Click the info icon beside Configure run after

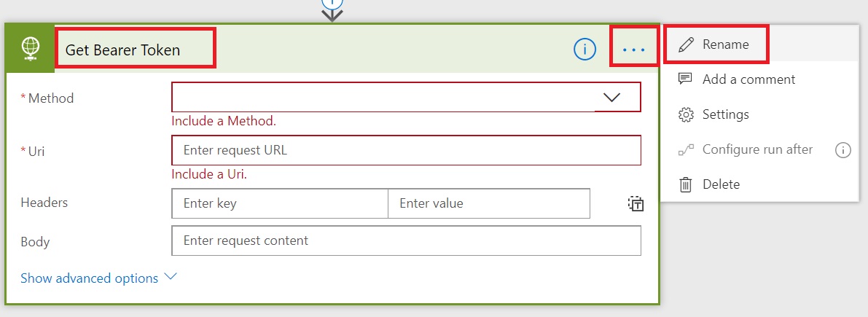842,150
